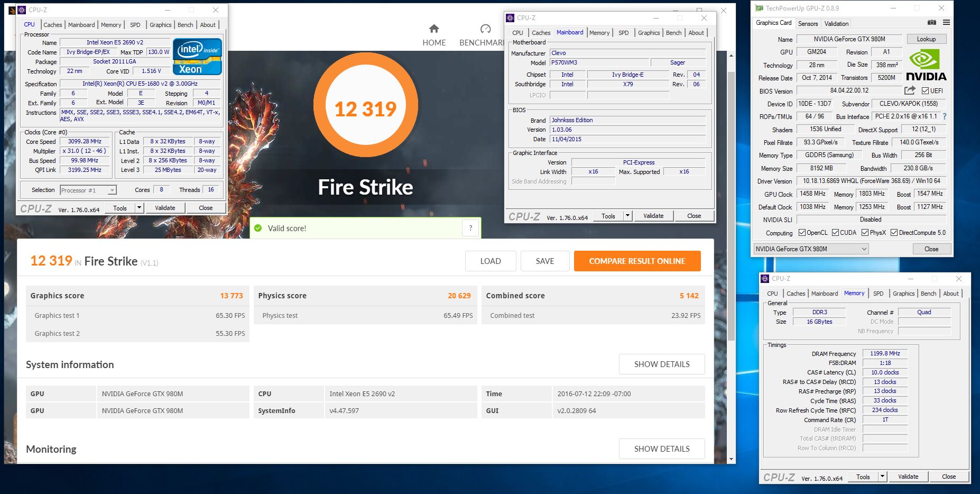Click the Close button in GPU-Z
This screenshot has height=494, width=980.
931,249
